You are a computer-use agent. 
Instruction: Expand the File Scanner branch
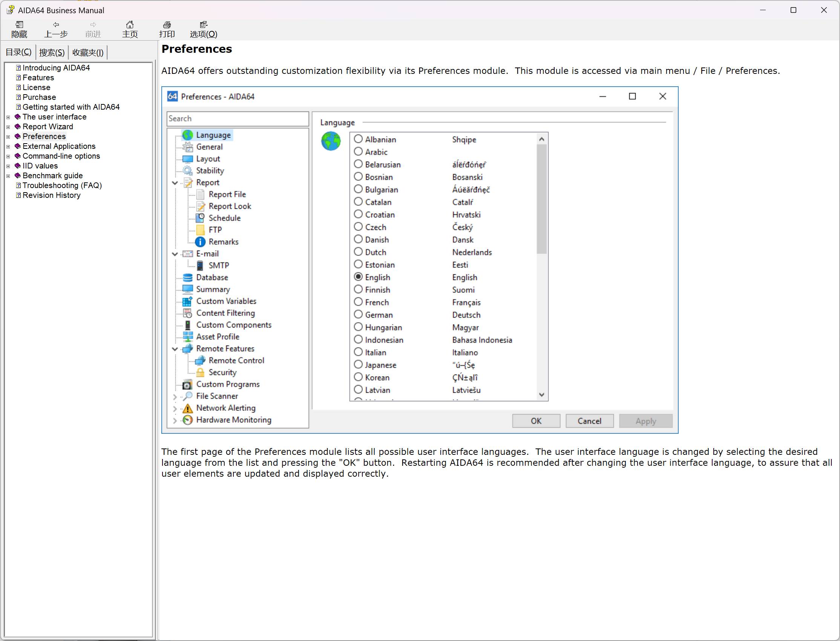(175, 396)
